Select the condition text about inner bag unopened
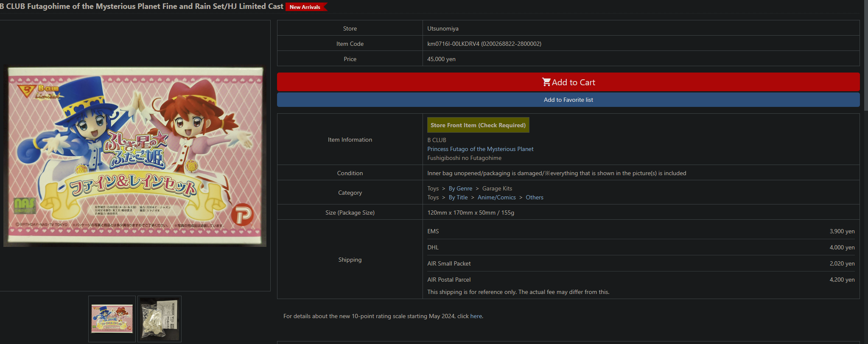Viewport: 868px width, 344px height. 557,173
